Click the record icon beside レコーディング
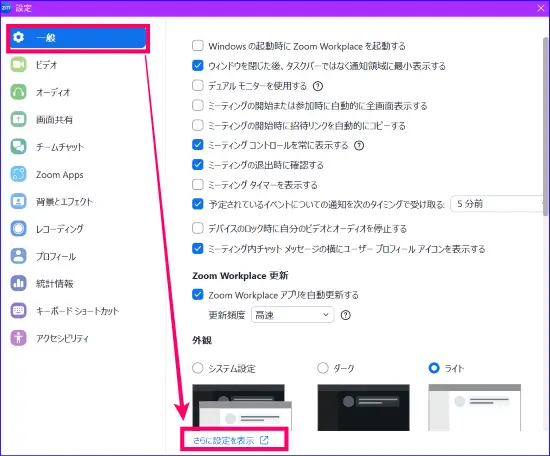This screenshot has width=550, height=456. click(18, 229)
